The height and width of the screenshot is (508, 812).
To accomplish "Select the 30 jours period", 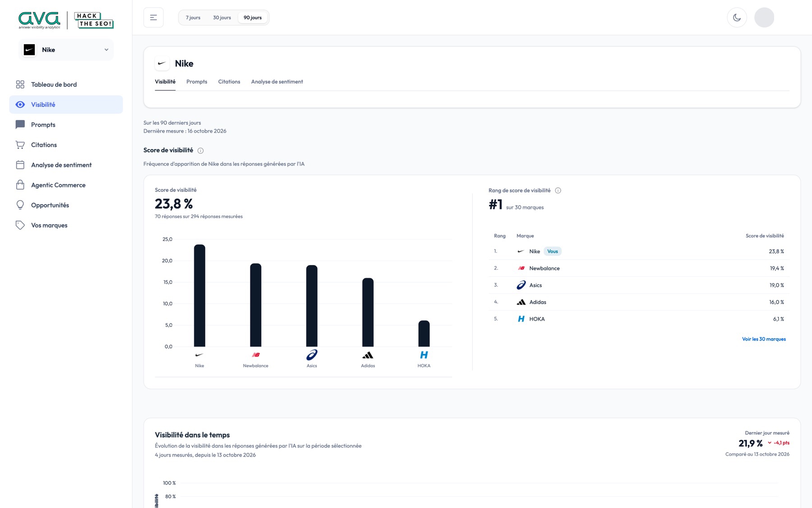I will (222, 18).
